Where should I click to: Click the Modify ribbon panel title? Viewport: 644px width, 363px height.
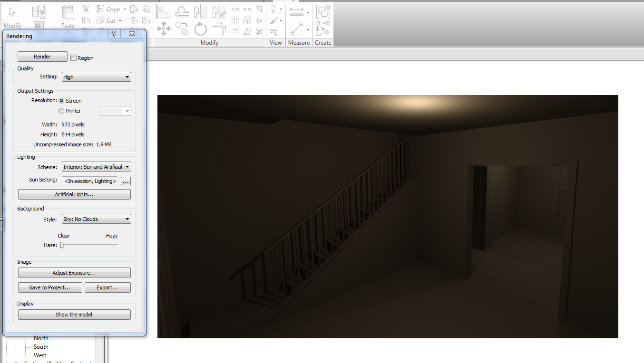[x=209, y=43]
